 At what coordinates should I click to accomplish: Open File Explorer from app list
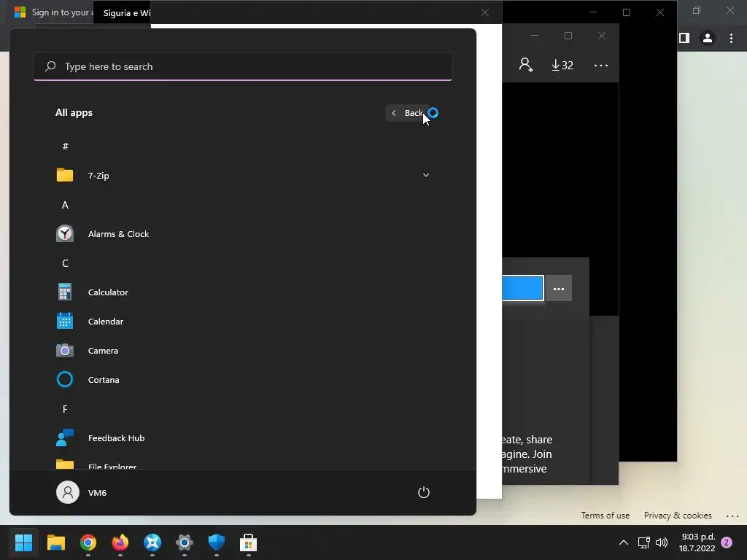(242, 464)
